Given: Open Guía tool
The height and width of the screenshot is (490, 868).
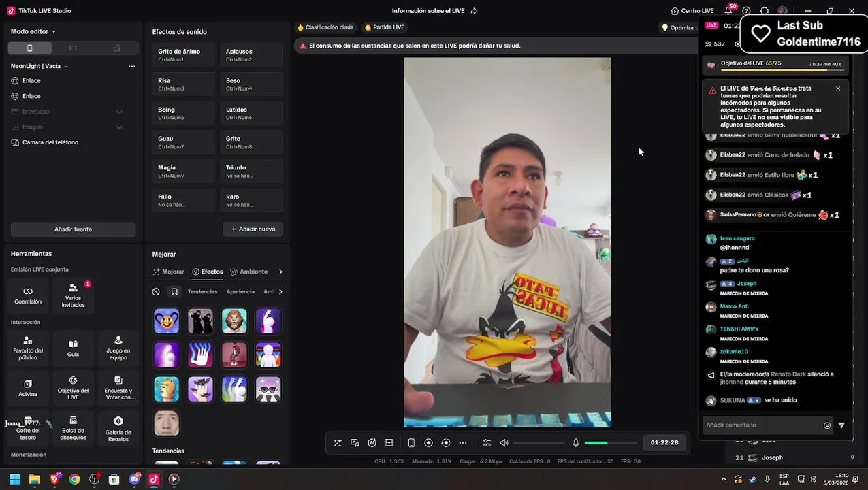Looking at the screenshot, I should [x=73, y=348].
